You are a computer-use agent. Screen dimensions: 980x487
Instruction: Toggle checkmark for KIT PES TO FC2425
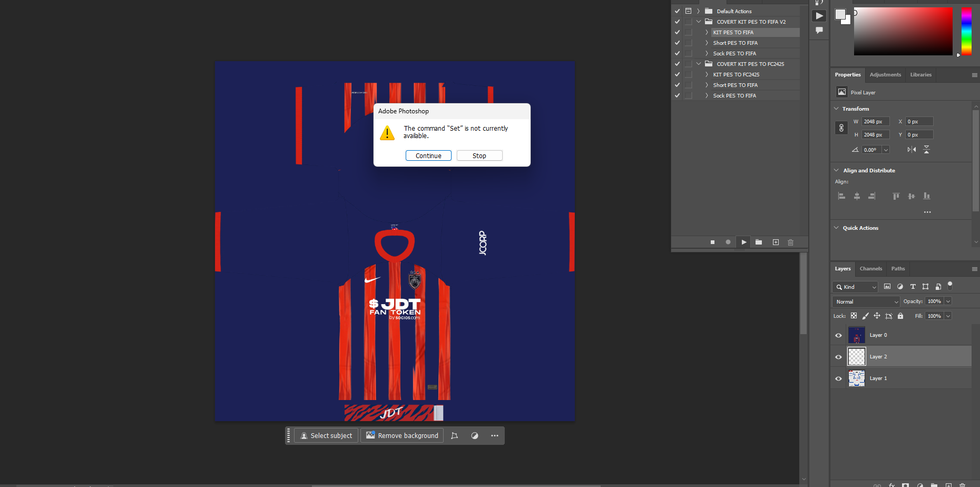click(677, 74)
